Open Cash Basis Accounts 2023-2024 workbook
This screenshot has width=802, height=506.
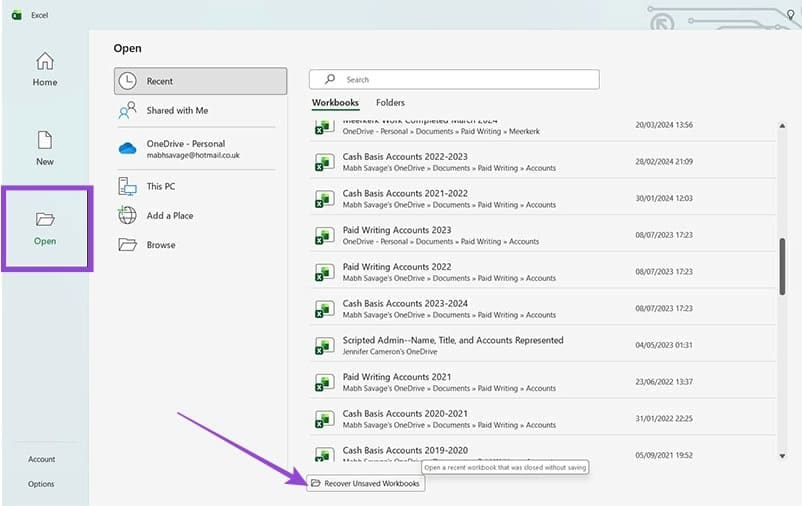(543, 309)
